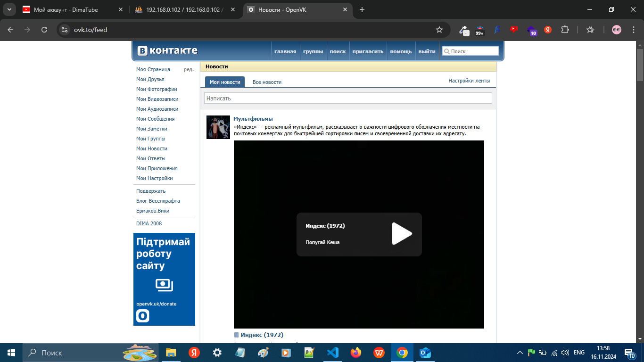This screenshot has width=644, height=362.
Task: Expand the Chrome tab search dropdown
Action: (x=9, y=9)
